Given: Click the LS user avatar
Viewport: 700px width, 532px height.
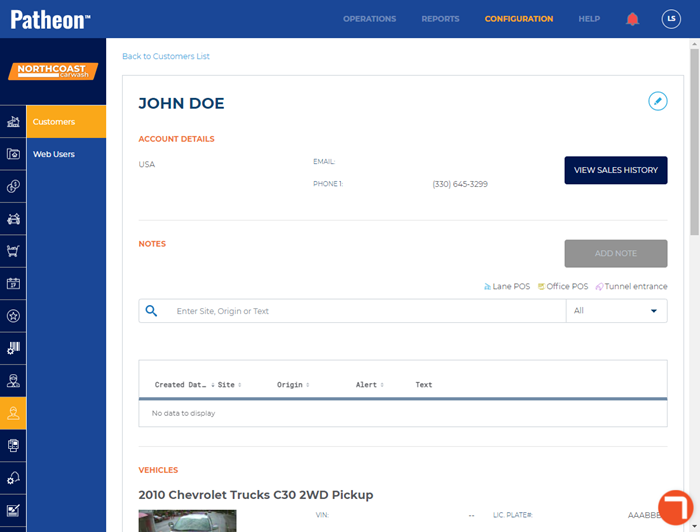Looking at the screenshot, I should [671, 19].
